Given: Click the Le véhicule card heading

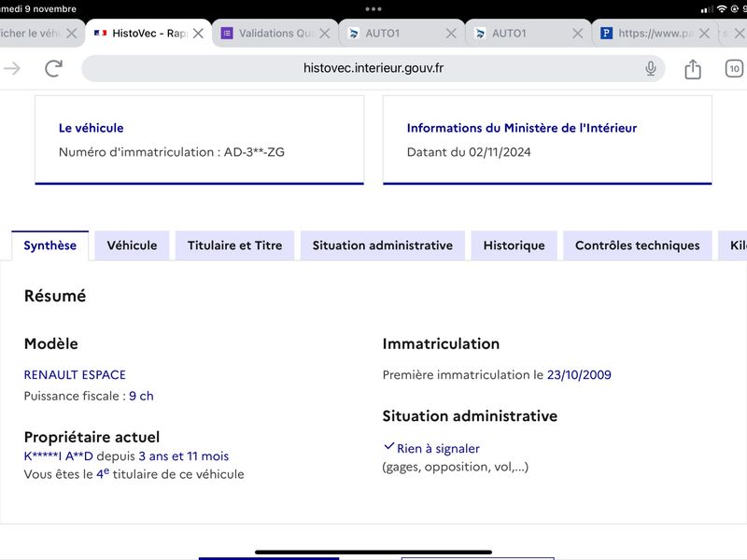Looking at the screenshot, I should [x=91, y=128].
